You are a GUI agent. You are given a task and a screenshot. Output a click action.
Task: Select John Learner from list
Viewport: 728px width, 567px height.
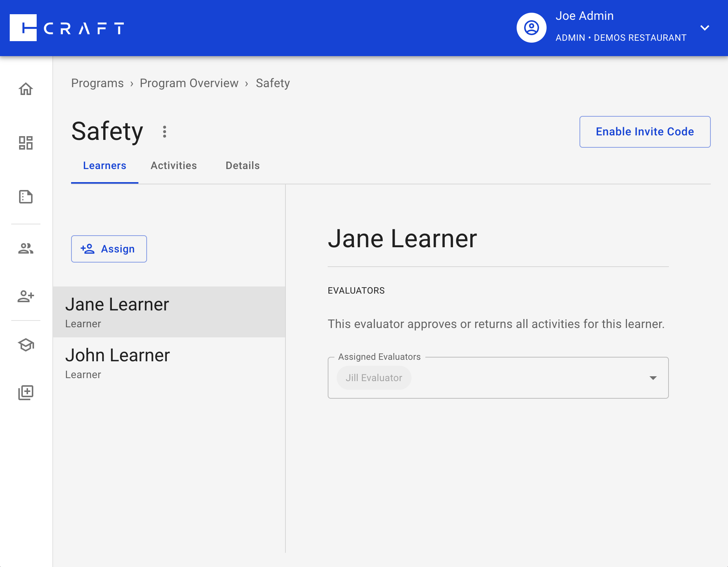(x=169, y=362)
